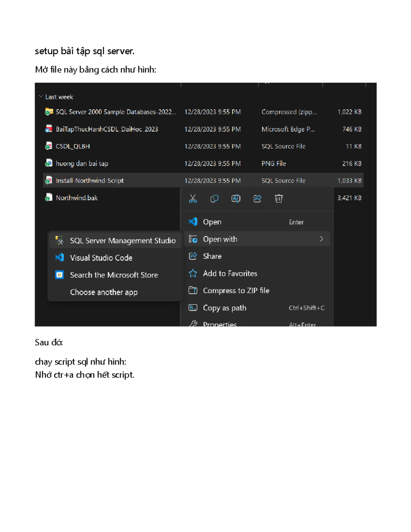Image resolution: width=411 pixels, height=532 pixels.
Task: Click the Cut icon in context menu
Action: coord(193,198)
